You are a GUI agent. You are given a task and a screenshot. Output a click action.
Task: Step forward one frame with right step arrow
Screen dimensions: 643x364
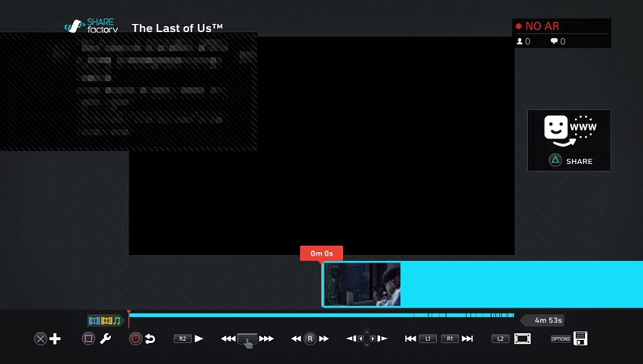tap(383, 339)
